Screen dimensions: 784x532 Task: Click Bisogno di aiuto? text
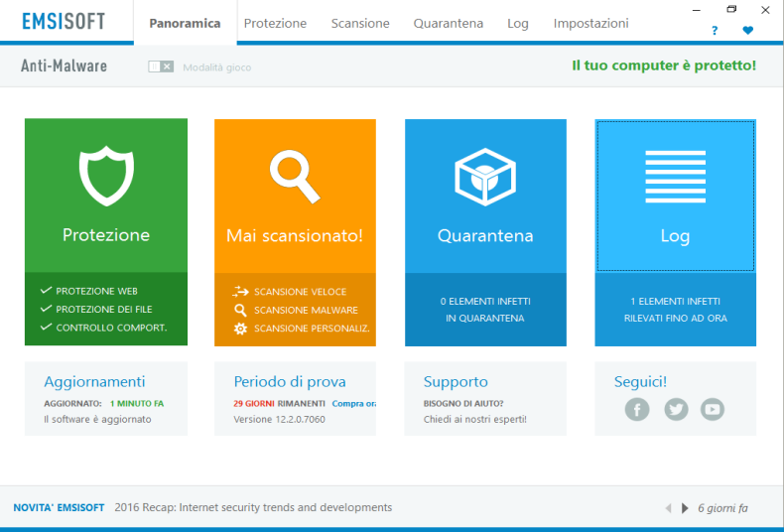coord(463,404)
